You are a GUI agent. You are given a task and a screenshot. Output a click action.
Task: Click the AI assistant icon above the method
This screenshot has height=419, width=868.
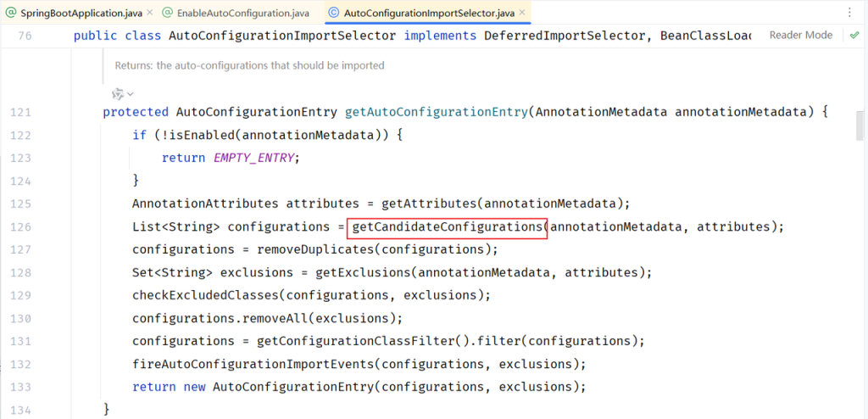(118, 92)
